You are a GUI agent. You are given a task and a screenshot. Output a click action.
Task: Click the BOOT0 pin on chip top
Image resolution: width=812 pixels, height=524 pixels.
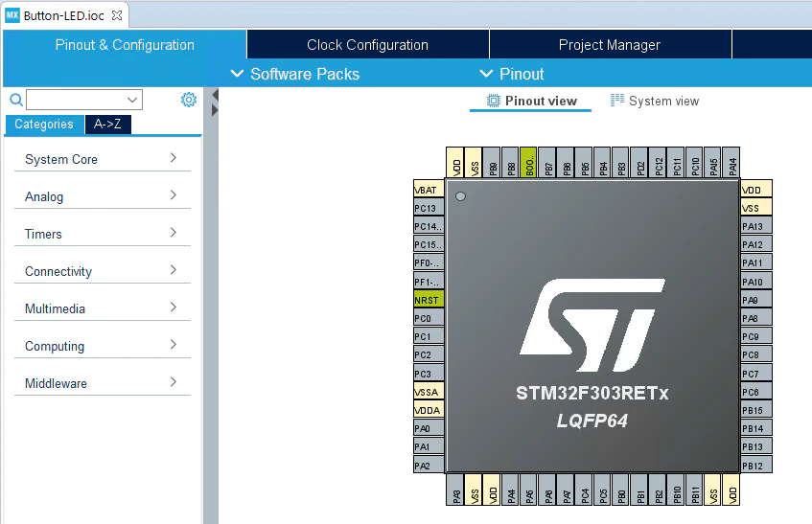coord(529,162)
